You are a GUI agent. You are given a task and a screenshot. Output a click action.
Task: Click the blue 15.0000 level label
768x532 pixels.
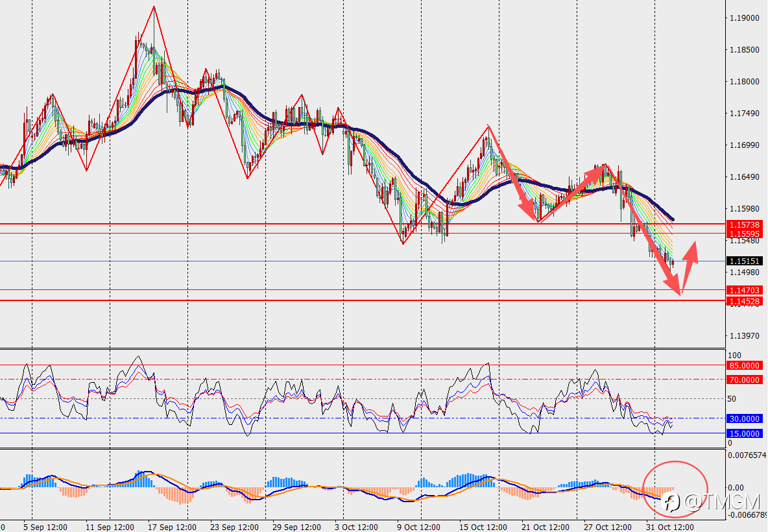point(745,433)
